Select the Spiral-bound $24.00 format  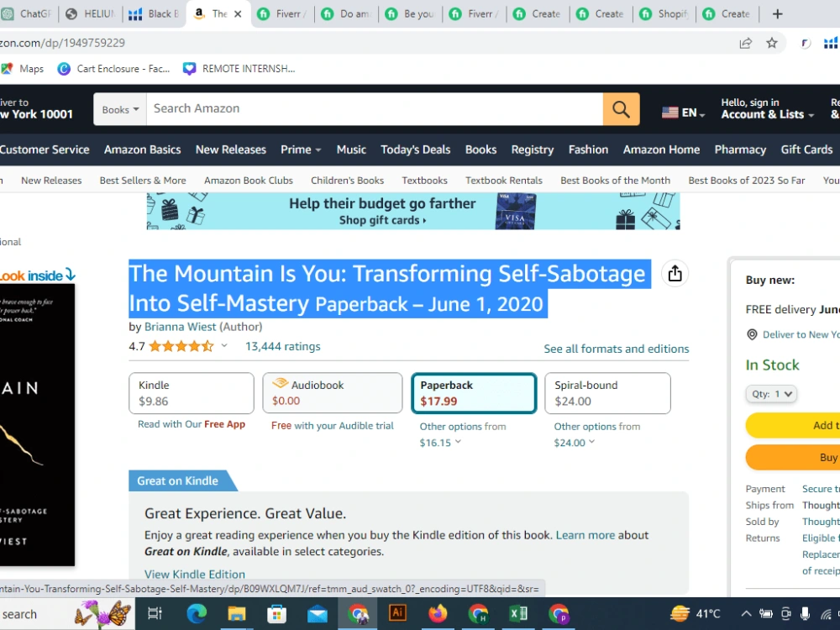click(607, 393)
